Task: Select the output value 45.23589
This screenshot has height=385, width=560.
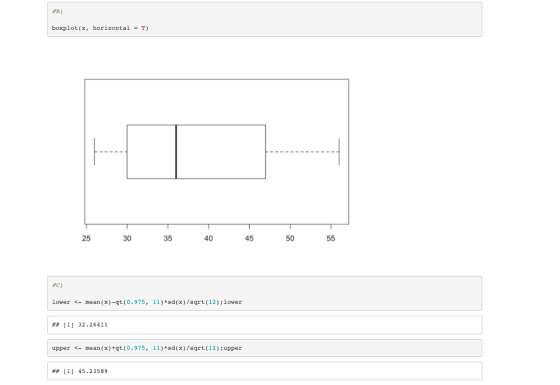Action: click(92, 371)
